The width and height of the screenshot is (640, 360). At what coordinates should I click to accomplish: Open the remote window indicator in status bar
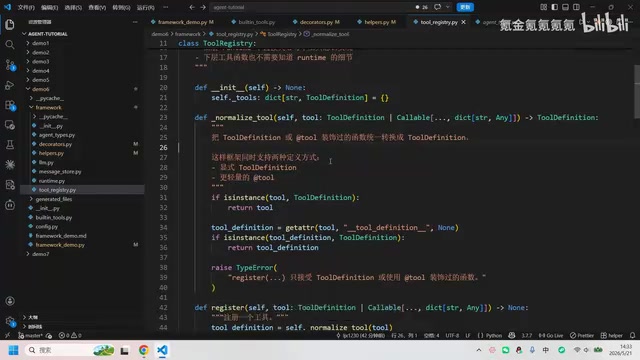(7, 336)
